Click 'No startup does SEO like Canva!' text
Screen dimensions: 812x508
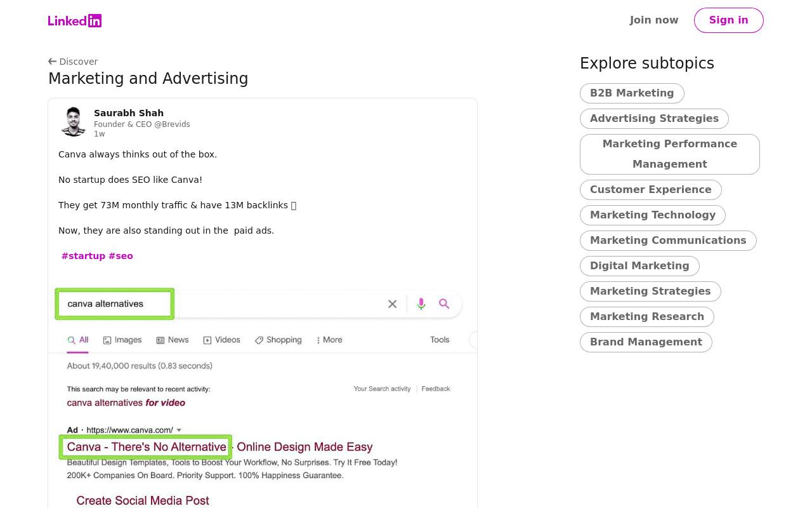(130, 180)
